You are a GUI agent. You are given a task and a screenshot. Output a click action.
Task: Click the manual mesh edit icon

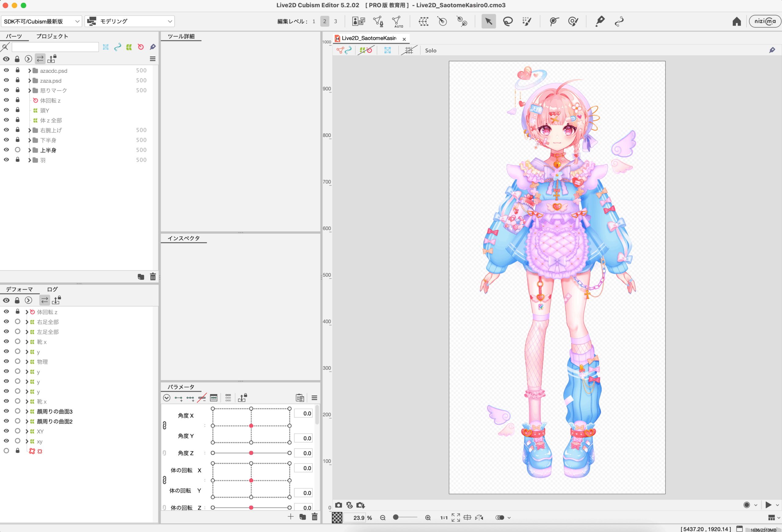pos(378,21)
